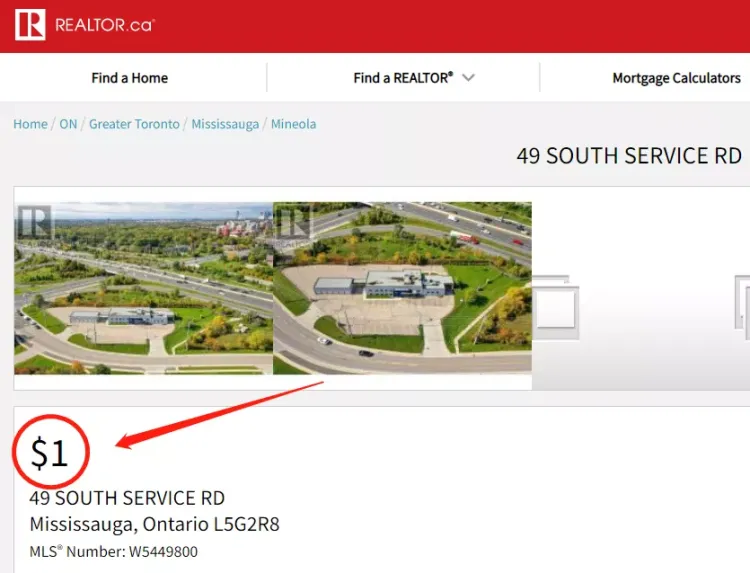Click the placeholder photo stack icon
The height and width of the screenshot is (573, 750).
[555, 307]
